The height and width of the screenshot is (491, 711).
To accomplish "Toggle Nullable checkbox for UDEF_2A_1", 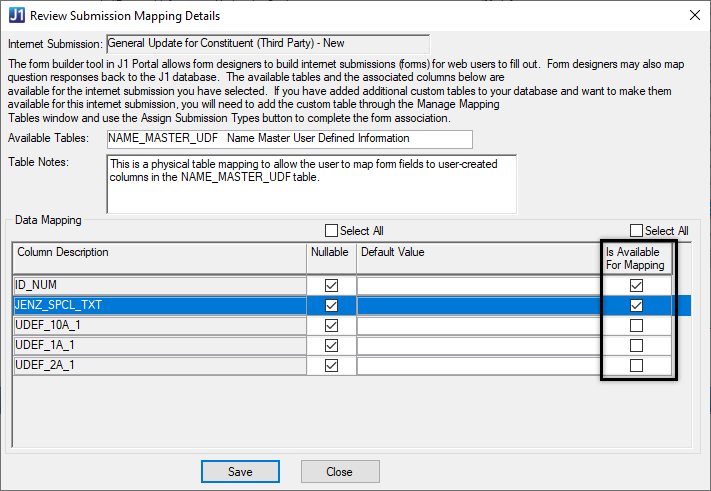I will coord(331,365).
